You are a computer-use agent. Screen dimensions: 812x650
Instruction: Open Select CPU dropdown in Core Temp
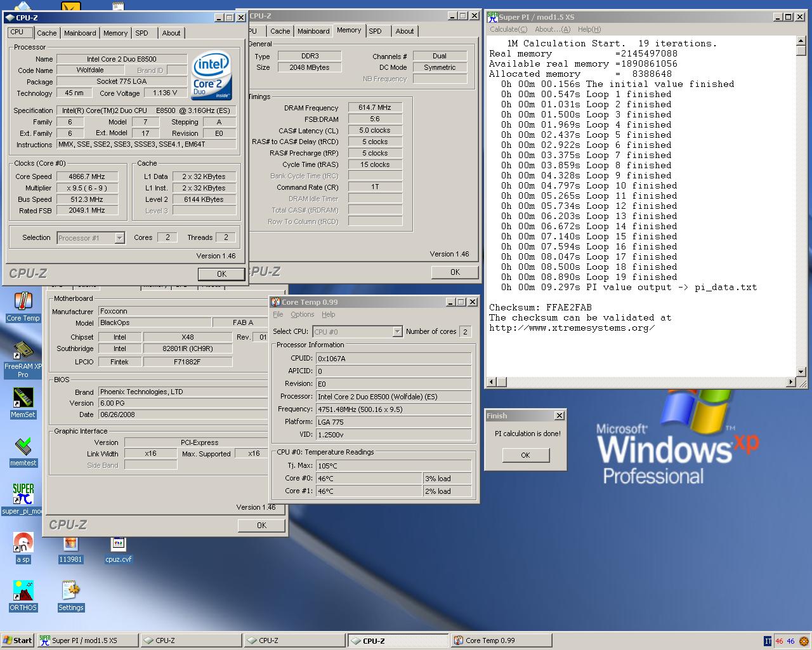[397, 332]
